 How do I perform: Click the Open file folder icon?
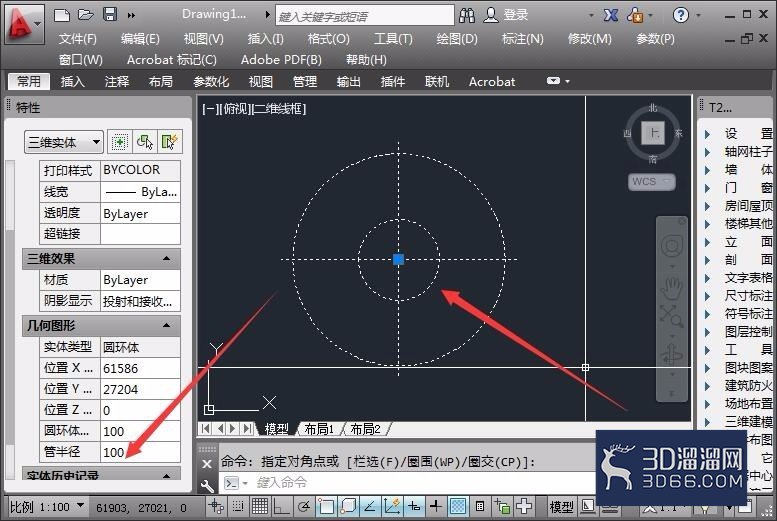point(86,15)
